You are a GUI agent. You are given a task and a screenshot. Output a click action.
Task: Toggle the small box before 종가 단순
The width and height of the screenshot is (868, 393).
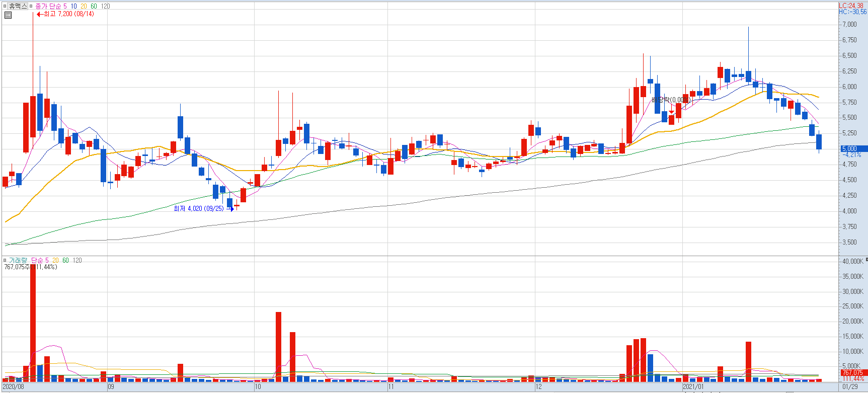coord(31,6)
